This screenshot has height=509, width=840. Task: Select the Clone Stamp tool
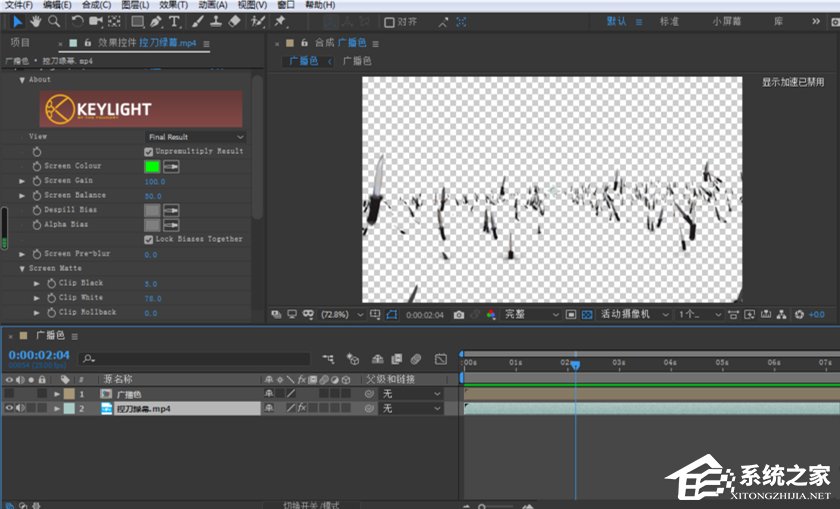tap(216, 21)
